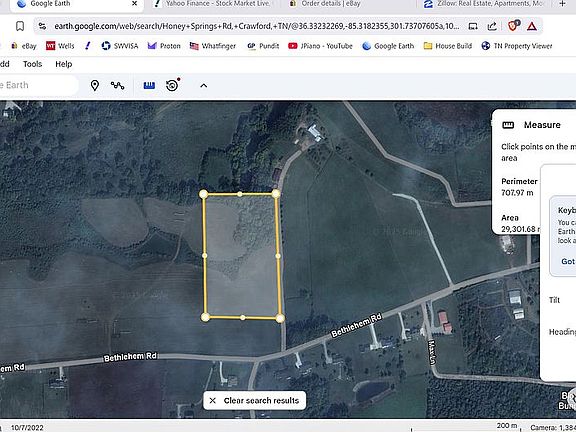This screenshot has width=576, height=432.
Task: Open the Brave shields lion icon
Action: (513, 25)
